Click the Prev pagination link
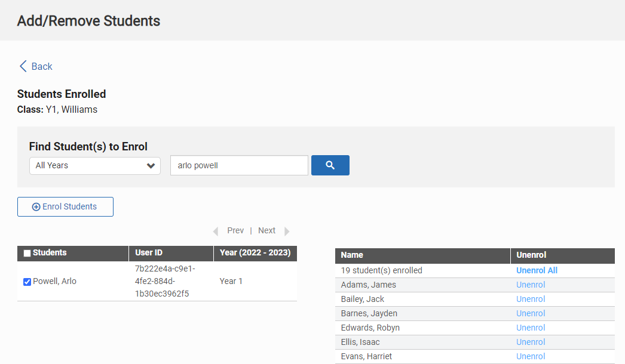Viewport: 625px width, 364px height. click(235, 230)
